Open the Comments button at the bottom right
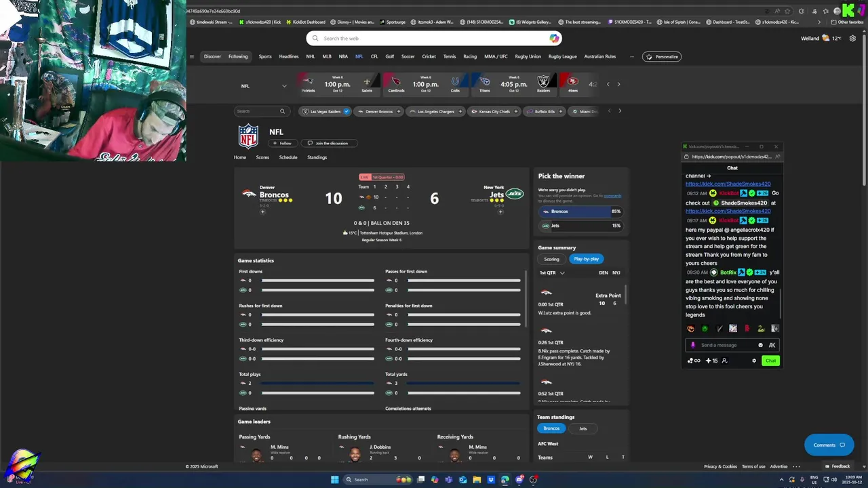The width and height of the screenshot is (868, 488). point(829,445)
